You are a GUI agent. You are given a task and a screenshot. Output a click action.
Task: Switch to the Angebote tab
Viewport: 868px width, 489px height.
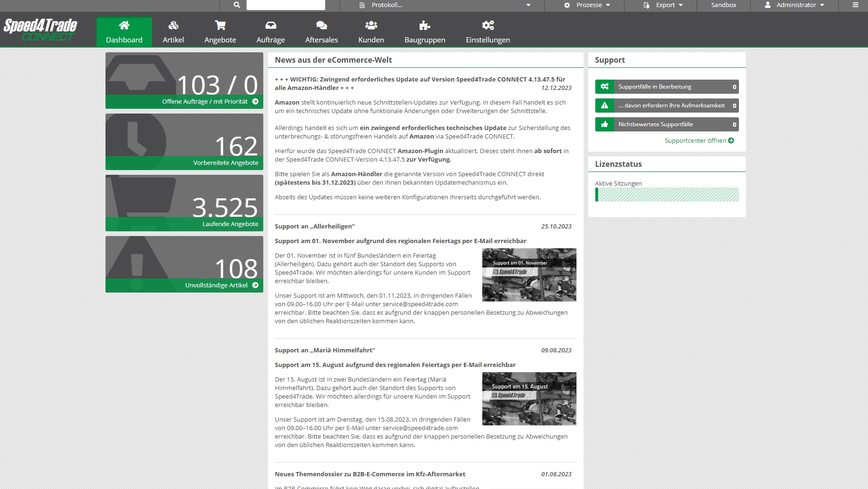220,32
